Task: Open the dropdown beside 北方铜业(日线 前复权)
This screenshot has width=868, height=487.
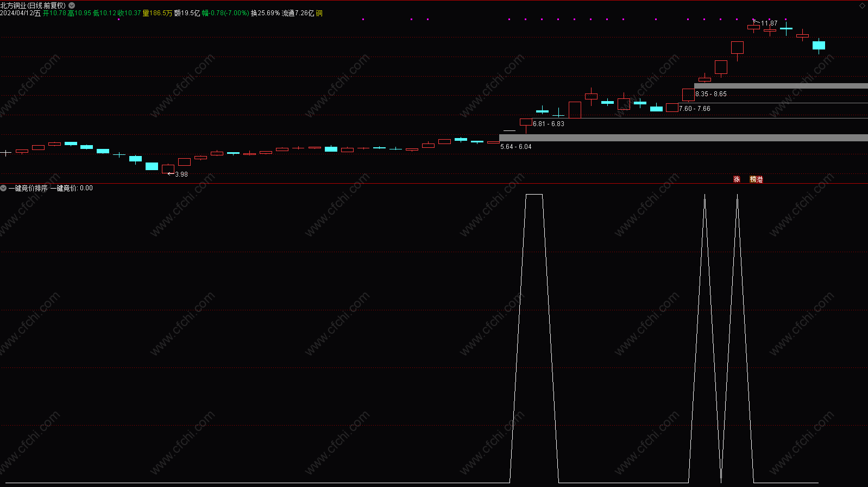Action: coord(72,5)
